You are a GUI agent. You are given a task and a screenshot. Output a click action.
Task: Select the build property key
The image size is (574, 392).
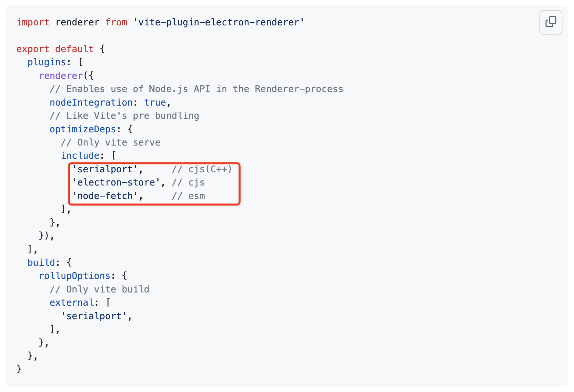[x=41, y=262]
